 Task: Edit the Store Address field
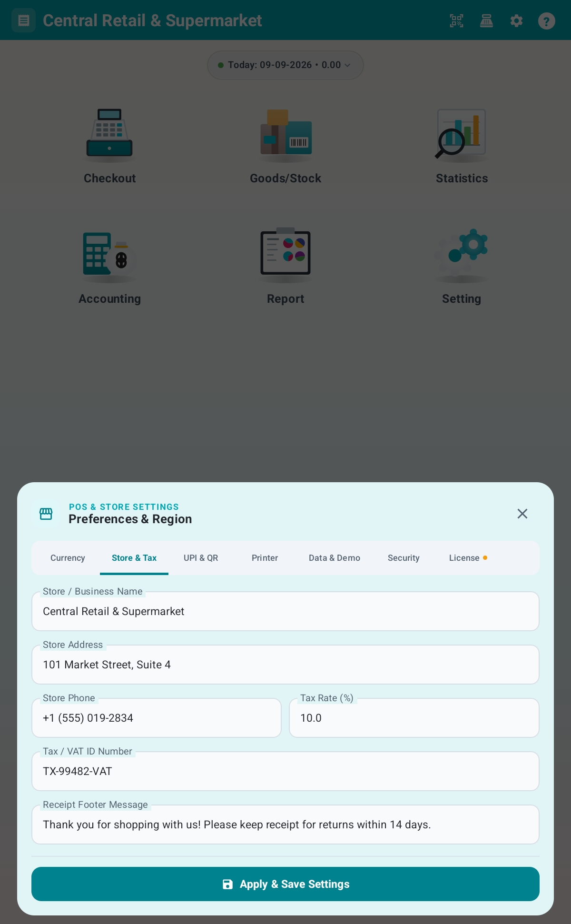tap(285, 665)
